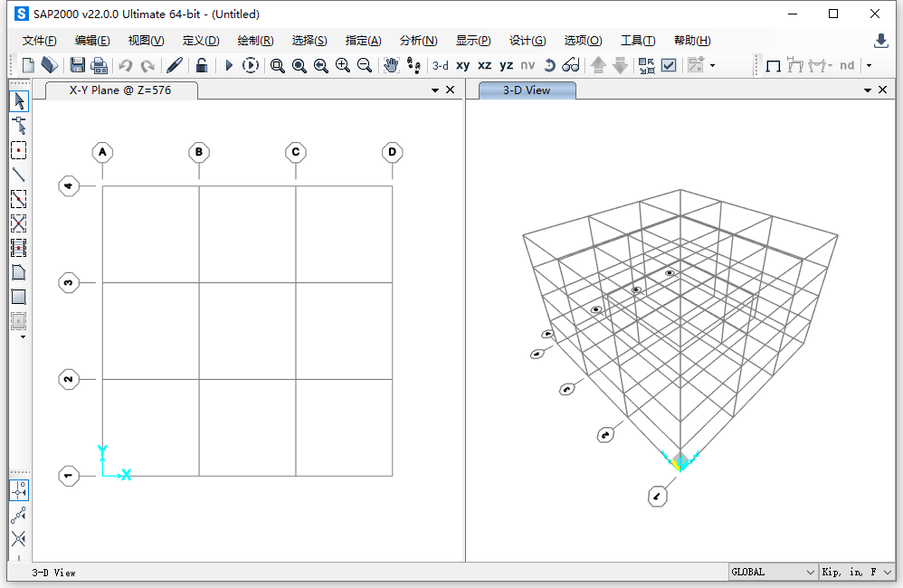
Task: Select the Pan hand tool
Action: 391,65
